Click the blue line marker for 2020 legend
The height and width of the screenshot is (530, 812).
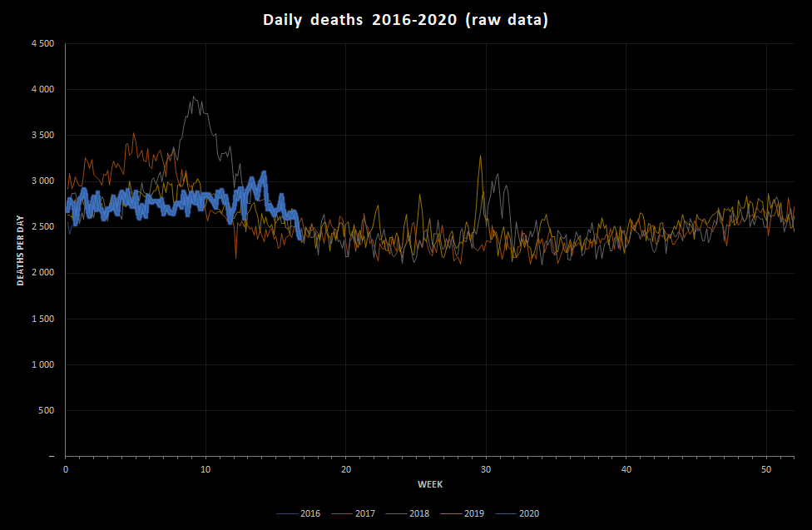pos(506,514)
